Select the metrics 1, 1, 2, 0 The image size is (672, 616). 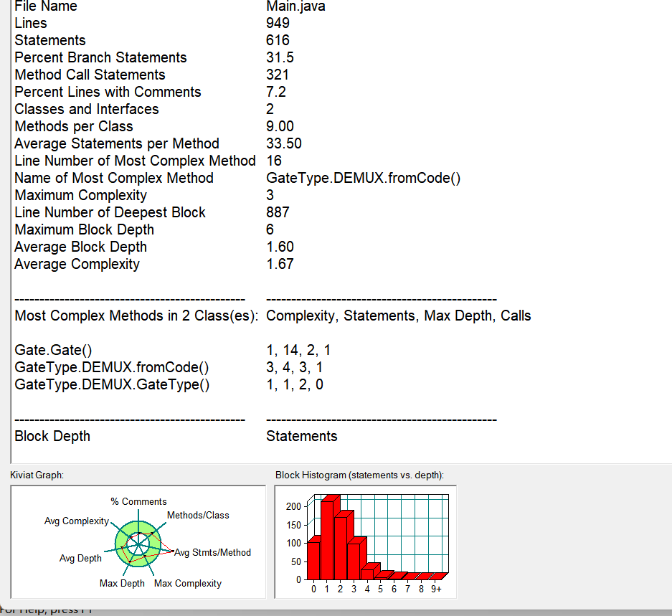(x=295, y=384)
